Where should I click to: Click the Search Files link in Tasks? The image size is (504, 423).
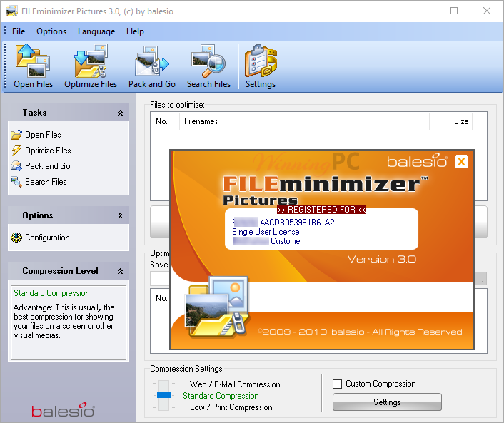tap(46, 182)
